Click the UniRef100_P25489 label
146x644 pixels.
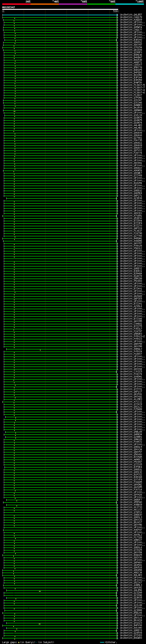(131, 409)
